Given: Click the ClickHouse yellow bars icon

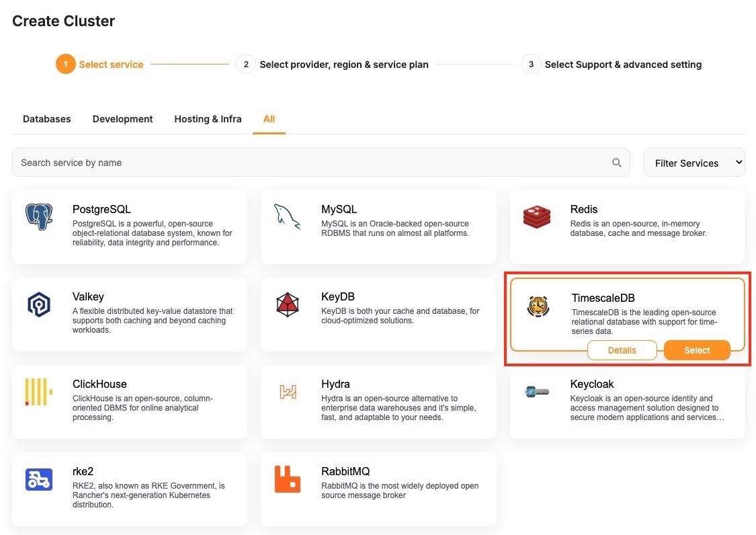Looking at the screenshot, I should pyautogui.click(x=39, y=392).
